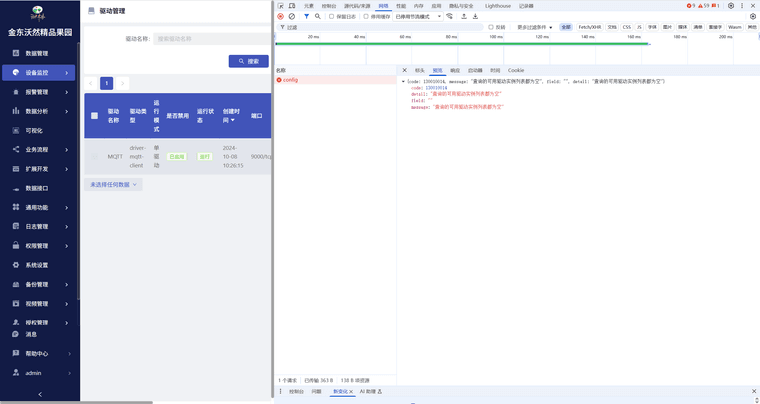Stop network recording red button

pyautogui.click(x=280, y=16)
